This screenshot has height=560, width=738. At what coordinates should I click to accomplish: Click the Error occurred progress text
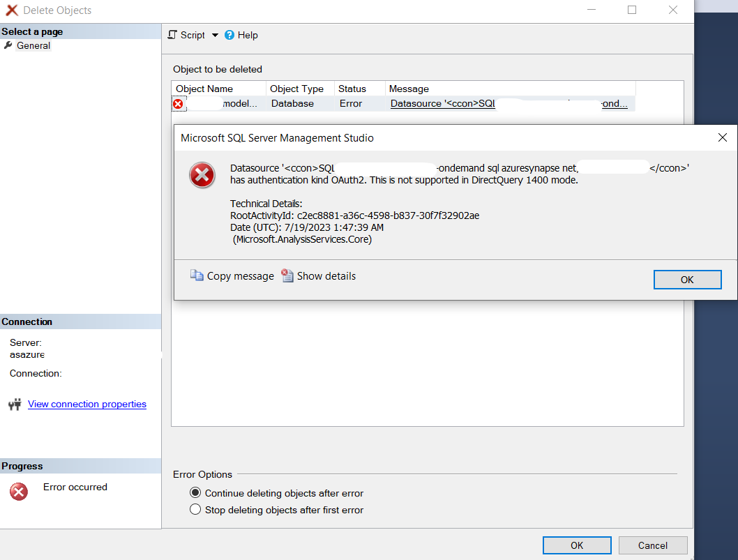click(x=75, y=487)
